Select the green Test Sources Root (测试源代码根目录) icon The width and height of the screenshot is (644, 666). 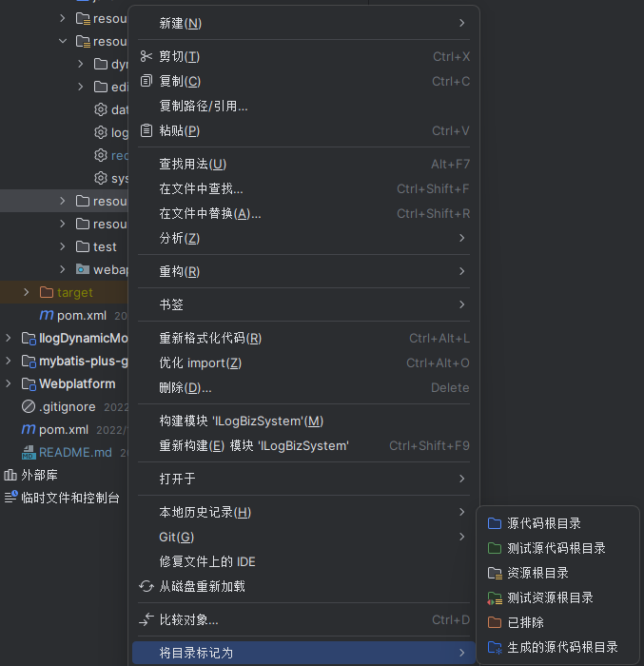coord(494,549)
